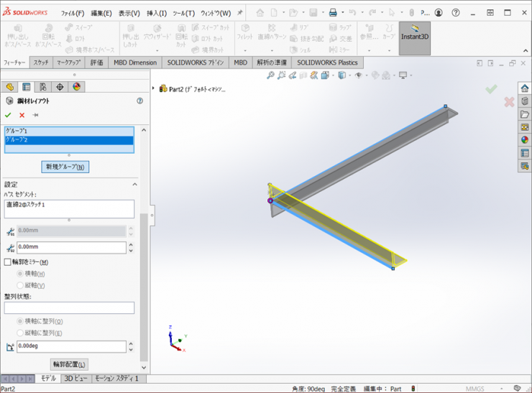Screen dimensions: 532x393
Task: Click the Instant3D toolbar button
Action: (415, 37)
